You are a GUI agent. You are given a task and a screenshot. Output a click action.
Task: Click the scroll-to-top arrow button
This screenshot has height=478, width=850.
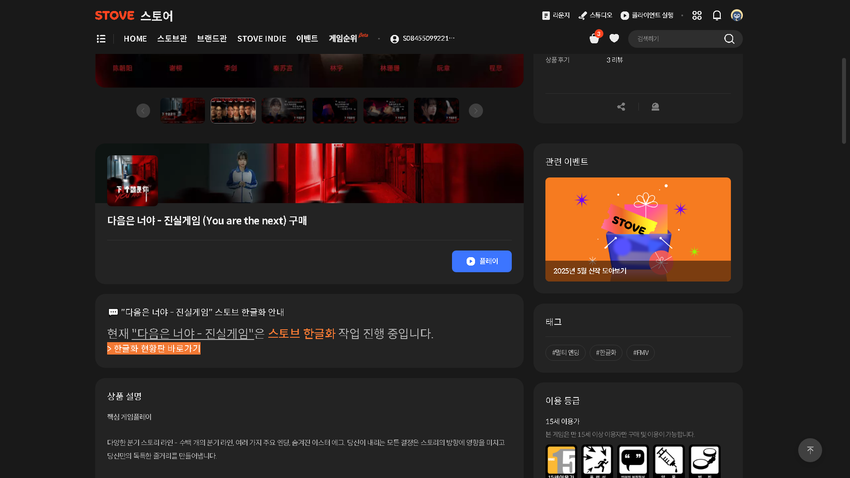[x=810, y=450]
